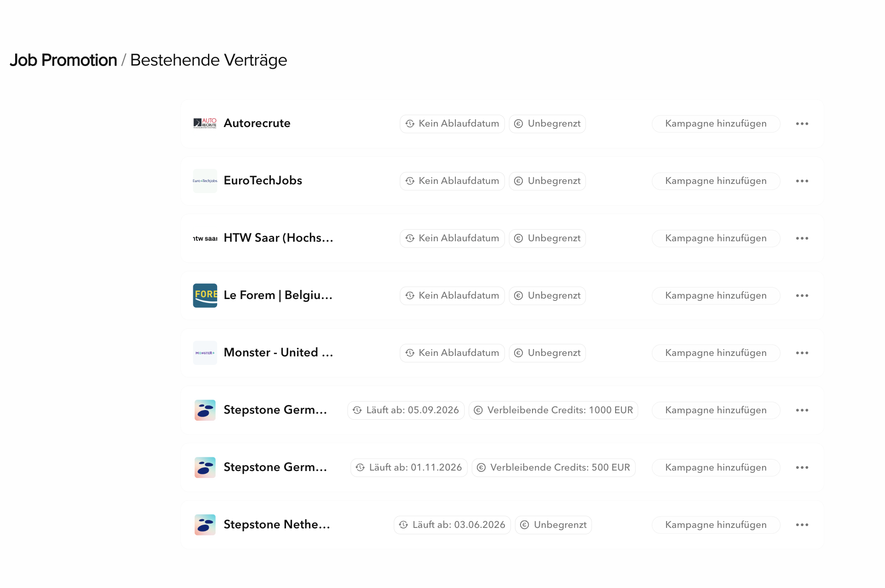The height and width of the screenshot is (588, 885).
Task: Select the HTW Saar (Hochs… contract name
Action: click(x=279, y=238)
